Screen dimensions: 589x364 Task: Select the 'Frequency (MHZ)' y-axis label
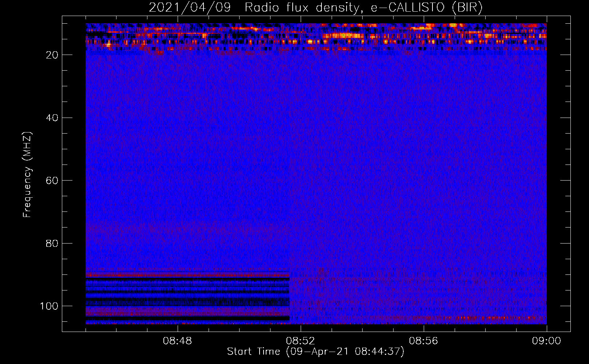[27, 175]
